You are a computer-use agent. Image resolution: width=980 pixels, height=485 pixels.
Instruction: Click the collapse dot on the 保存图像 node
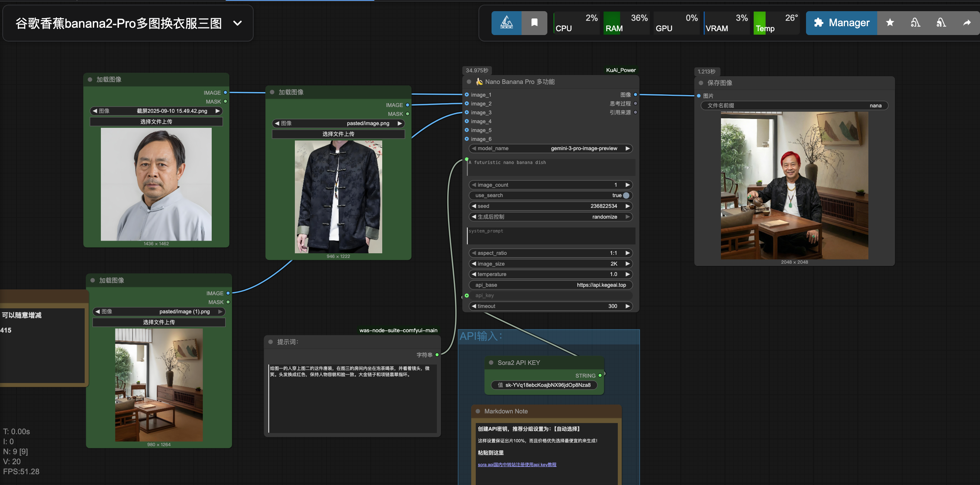coord(701,83)
